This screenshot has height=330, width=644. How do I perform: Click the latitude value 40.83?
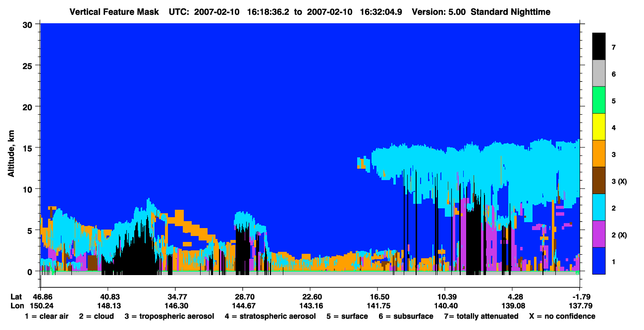(x=107, y=296)
